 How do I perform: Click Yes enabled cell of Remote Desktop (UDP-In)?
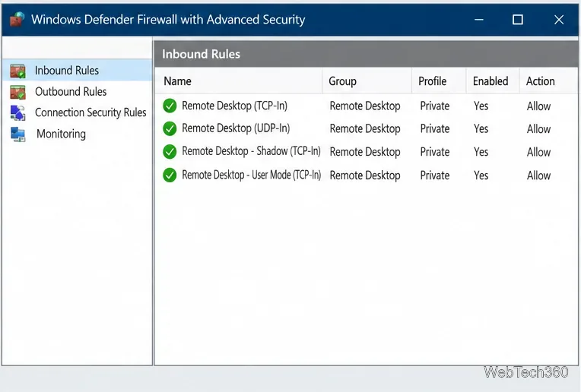point(481,129)
